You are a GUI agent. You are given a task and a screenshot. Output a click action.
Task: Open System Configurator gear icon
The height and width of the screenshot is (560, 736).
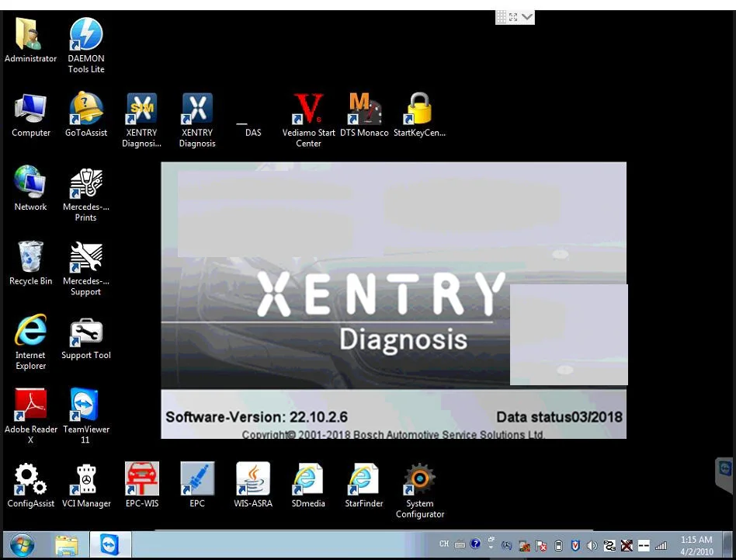pyautogui.click(x=420, y=491)
